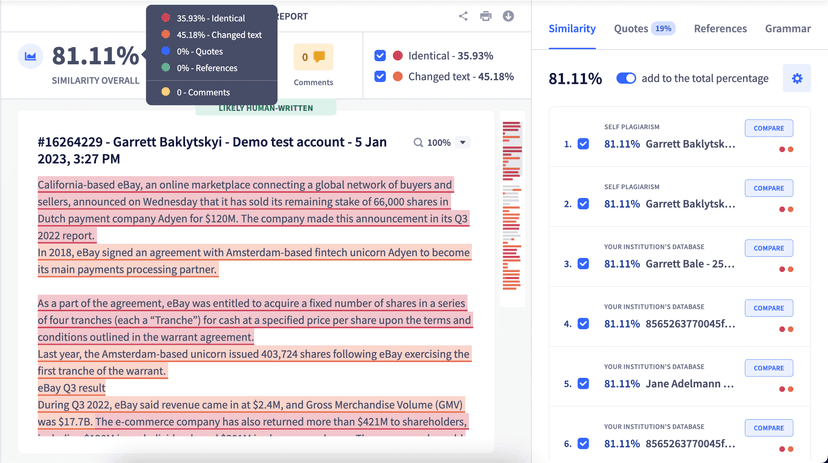Click 45.18% - Changed text in tooltip
Viewport: 828px width, 463px height.
click(219, 35)
